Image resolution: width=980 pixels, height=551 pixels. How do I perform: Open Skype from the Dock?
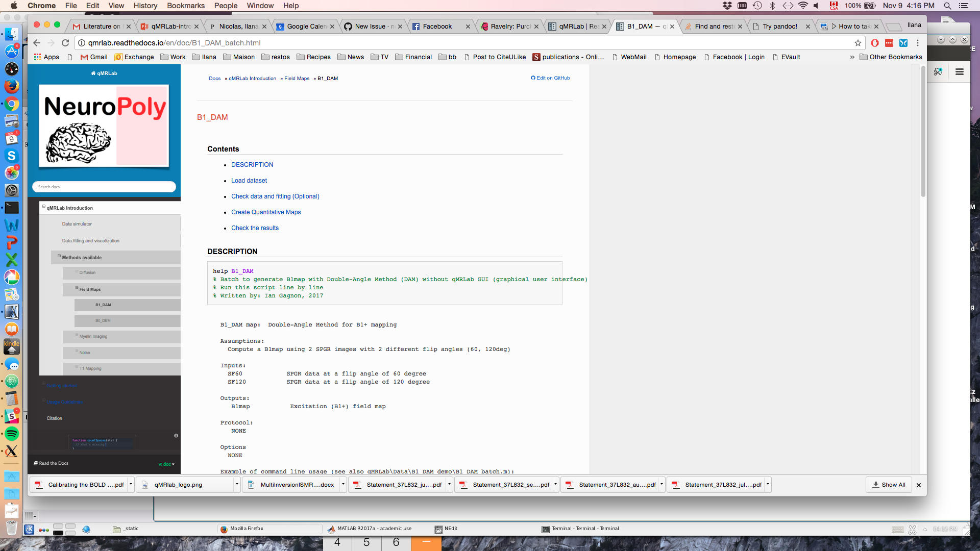[x=12, y=156]
